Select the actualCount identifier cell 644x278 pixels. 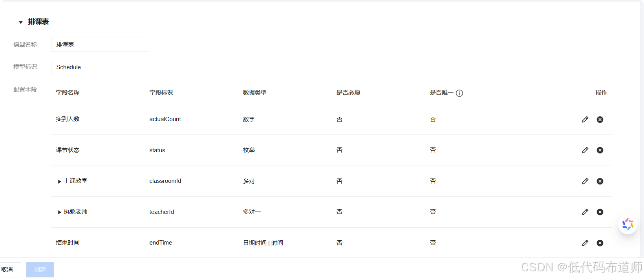[x=165, y=119]
